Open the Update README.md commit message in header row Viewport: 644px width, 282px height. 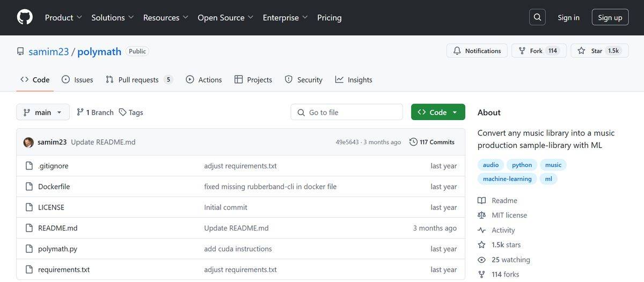[103, 142]
